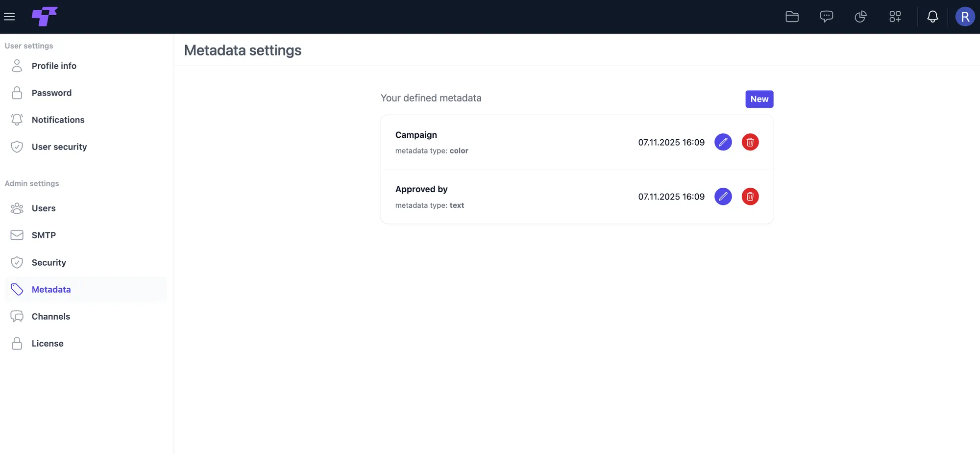
Task: Open the apps grid plus icon
Action: [895, 17]
